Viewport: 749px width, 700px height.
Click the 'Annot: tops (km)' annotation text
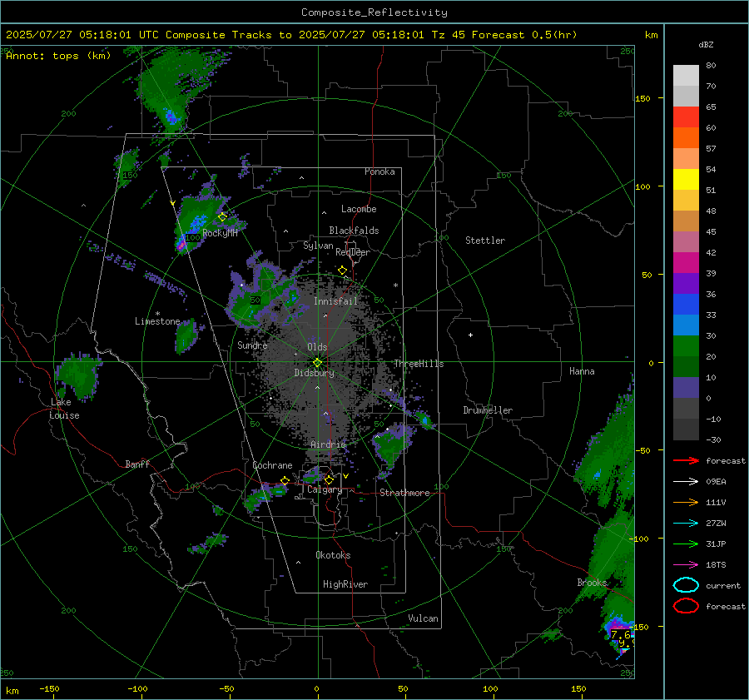(59, 56)
